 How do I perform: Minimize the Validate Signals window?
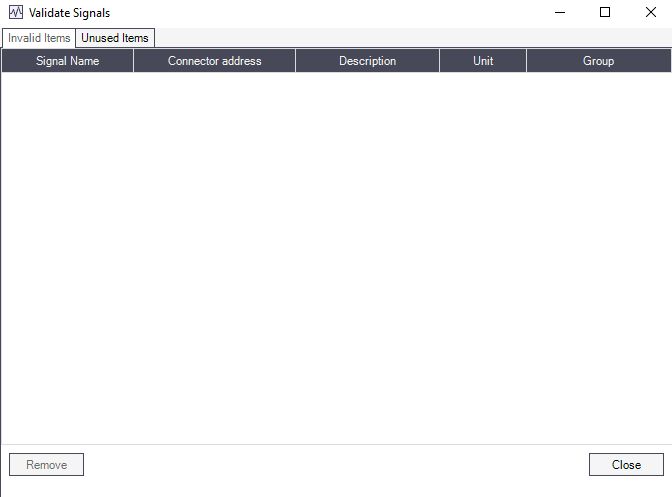(x=559, y=13)
